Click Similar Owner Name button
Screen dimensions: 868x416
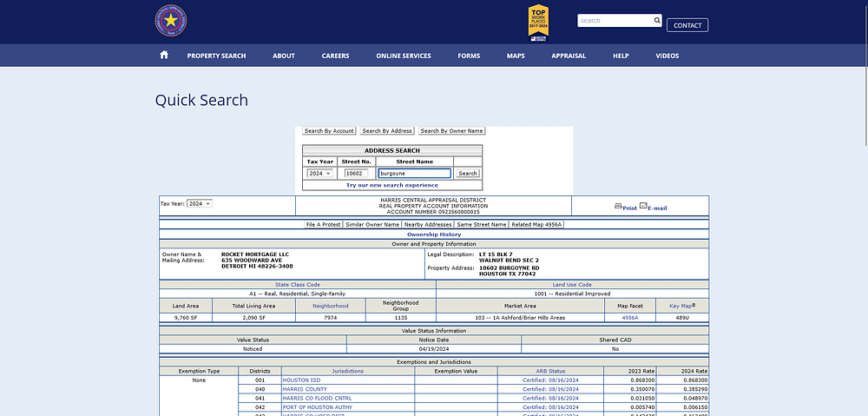point(372,224)
